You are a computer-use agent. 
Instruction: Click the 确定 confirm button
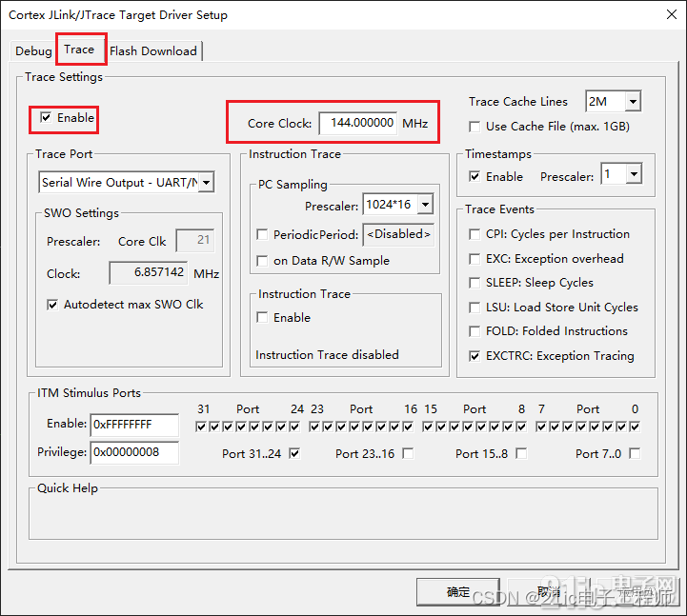click(458, 592)
